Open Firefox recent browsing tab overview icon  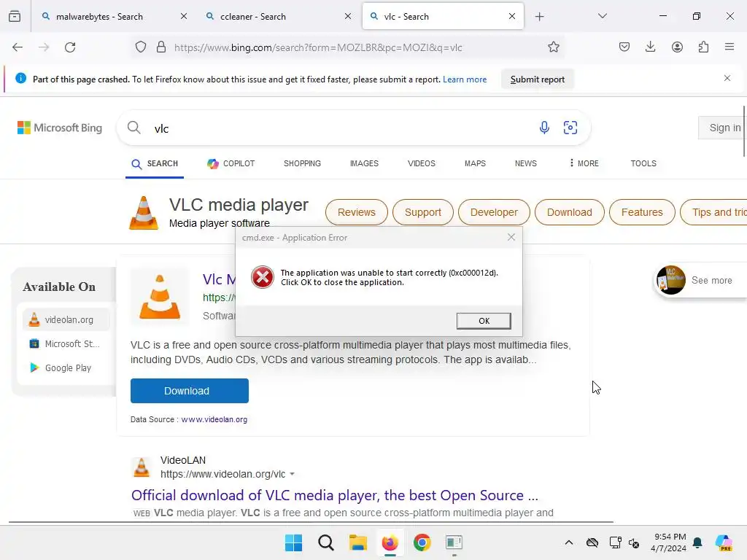pos(15,16)
